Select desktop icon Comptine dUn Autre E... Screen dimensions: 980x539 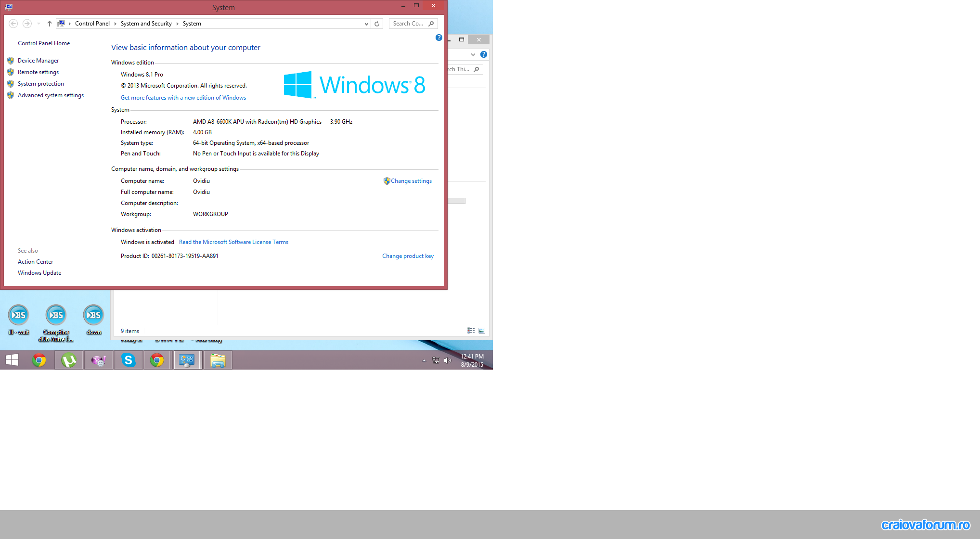pos(56,323)
